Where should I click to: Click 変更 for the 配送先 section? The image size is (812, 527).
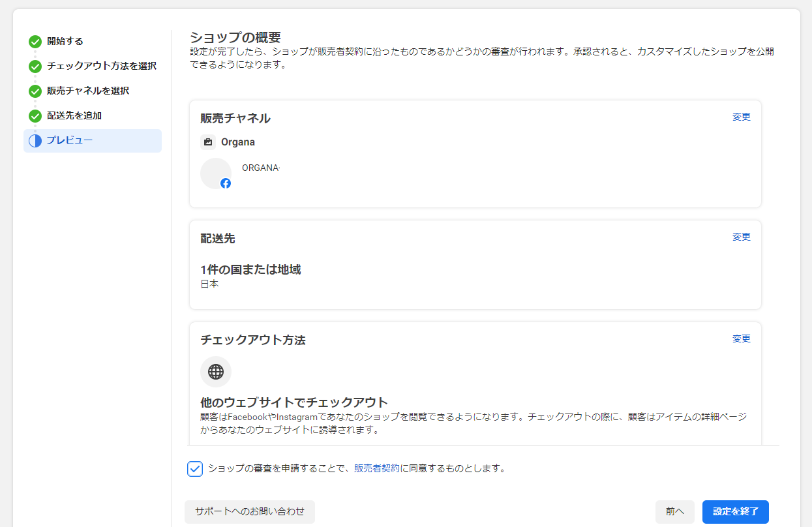(x=741, y=237)
